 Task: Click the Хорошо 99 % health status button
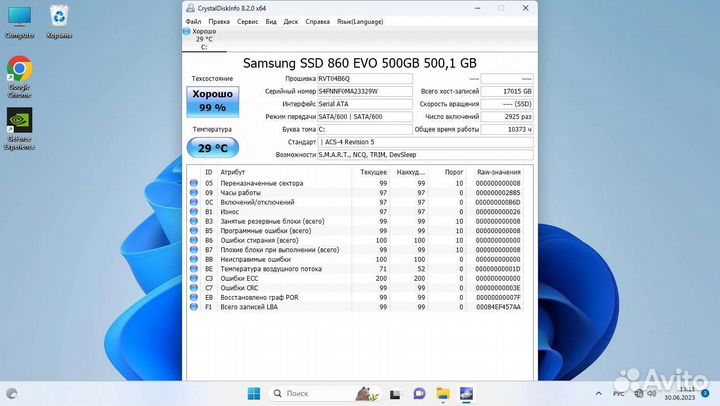[211, 102]
